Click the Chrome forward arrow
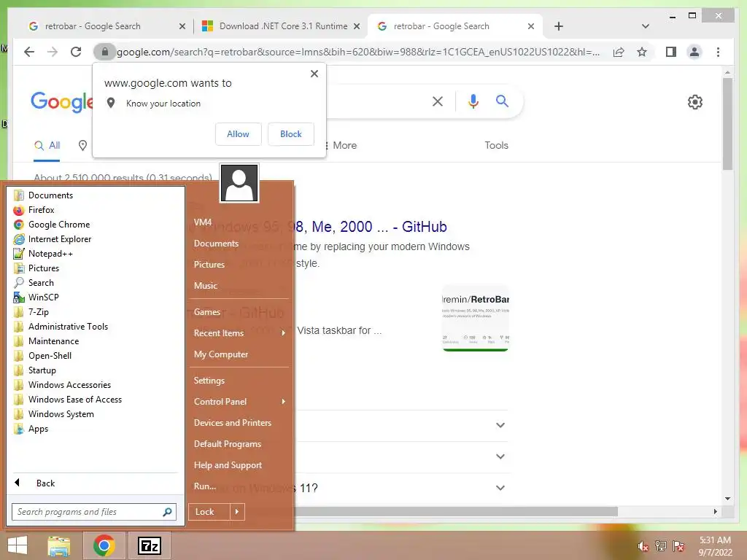 click(x=53, y=52)
